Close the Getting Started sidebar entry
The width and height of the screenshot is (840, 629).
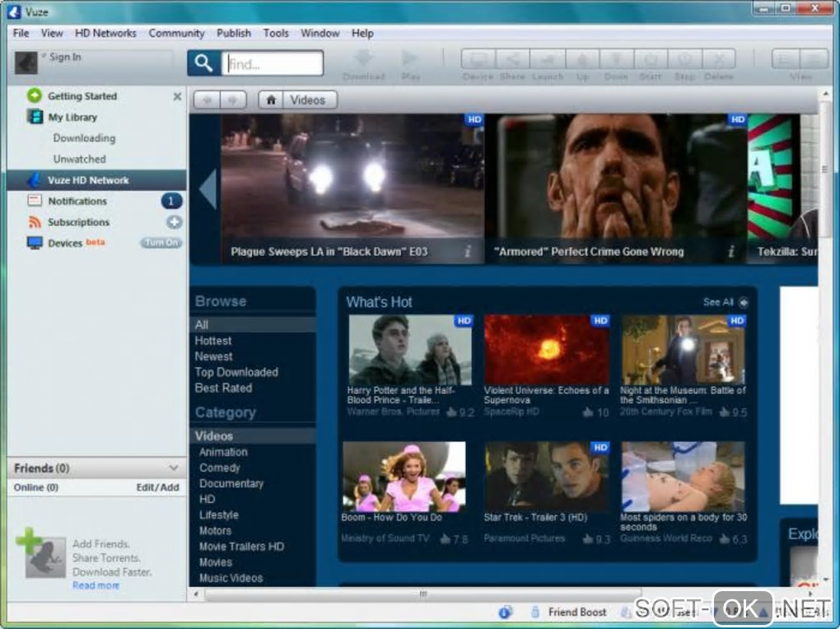tap(177, 96)
